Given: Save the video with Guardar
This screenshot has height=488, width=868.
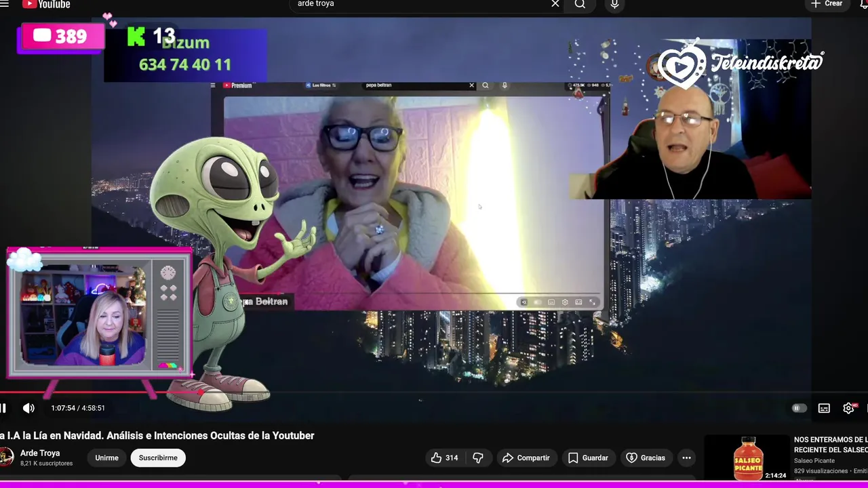Looking at the screenshot, I should [x=588, y=457].
